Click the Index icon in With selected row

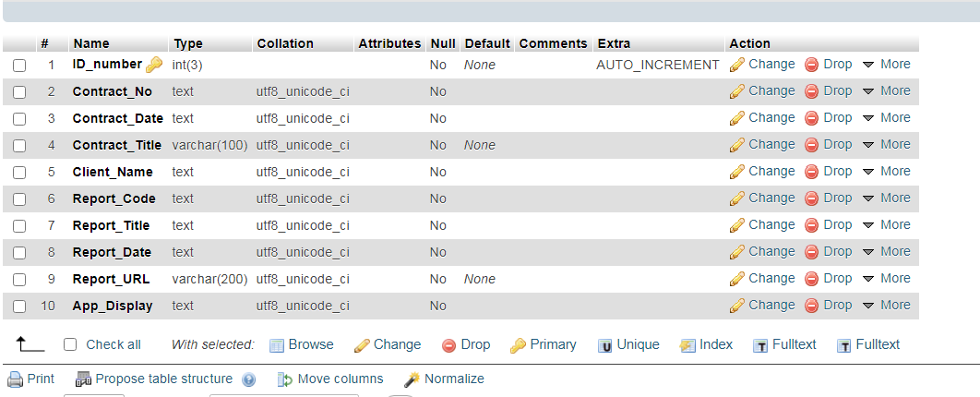(x=687, y=345)
